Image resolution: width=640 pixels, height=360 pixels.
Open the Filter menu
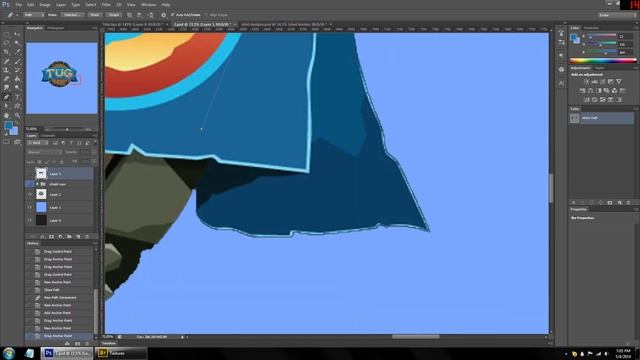click(x=106, y=4)
